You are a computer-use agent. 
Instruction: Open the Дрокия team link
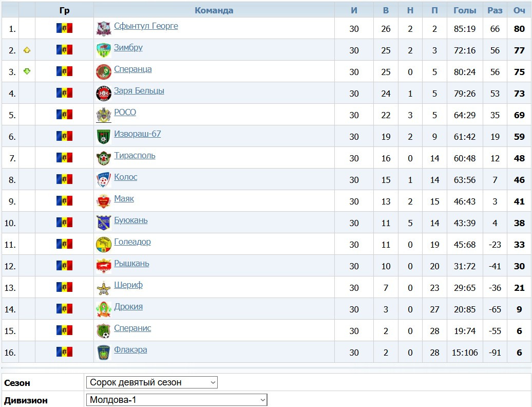128,306
